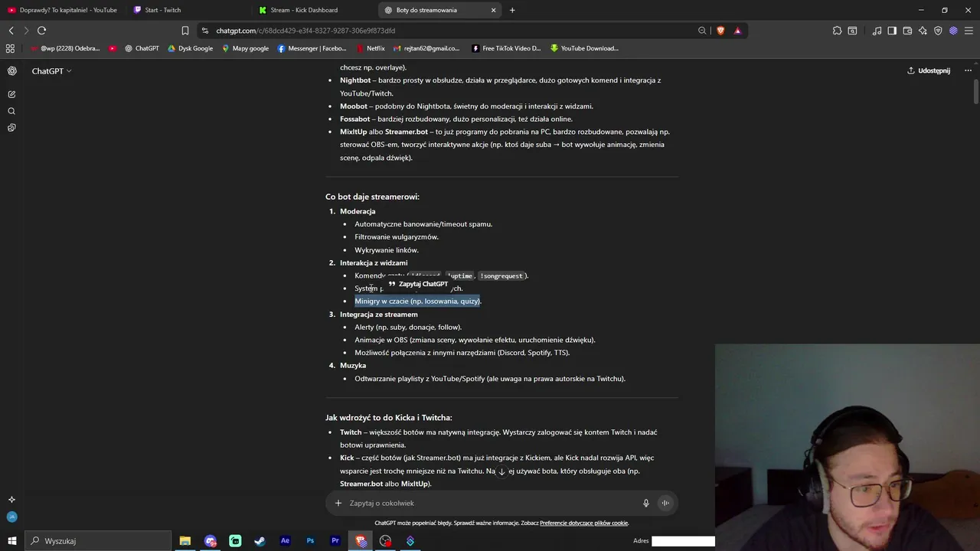Open Brave Rewards triangle icon
Viewport: 980px width, 551px height.
(737, 31)
